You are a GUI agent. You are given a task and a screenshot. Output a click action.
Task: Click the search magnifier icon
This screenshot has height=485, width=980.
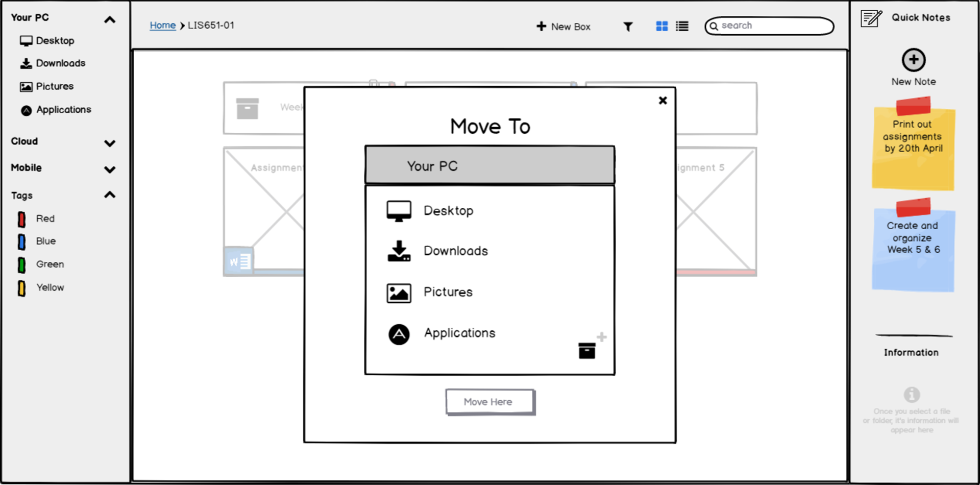pos(714,26)
